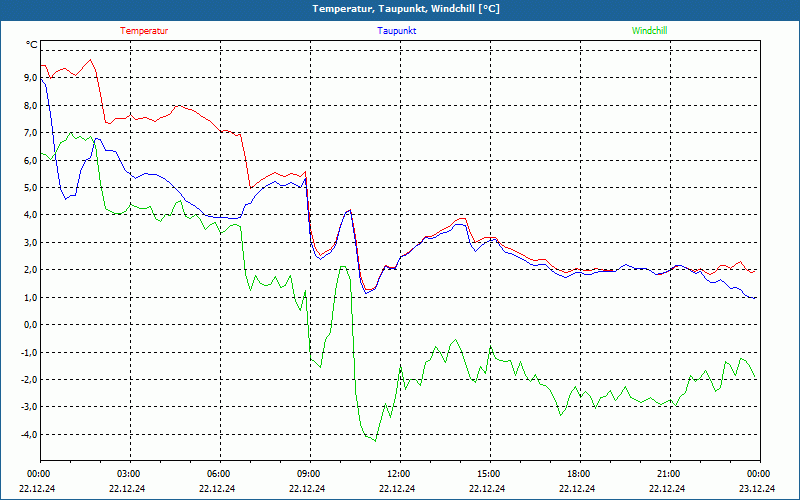Screen dimensions: 800x500
Task: Click the '22.12.24' date under 09:00
Action: click(307, 488)
